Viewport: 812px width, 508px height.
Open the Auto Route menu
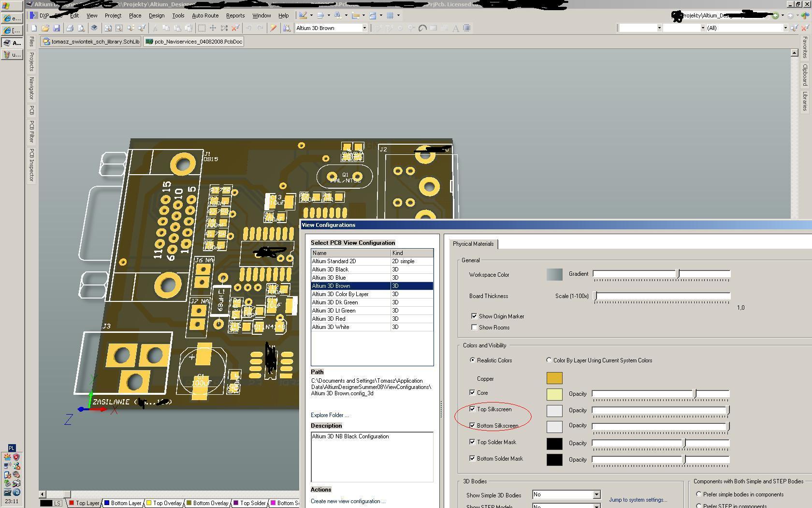pos(205,15)
